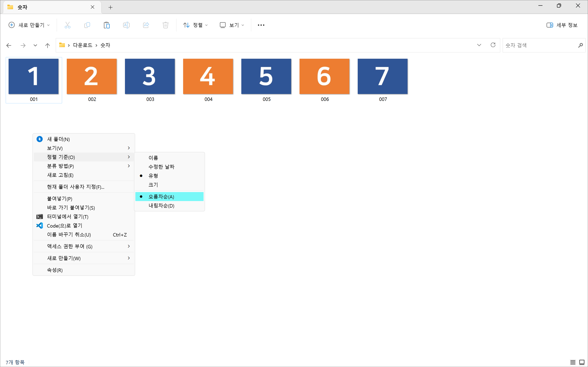Click 새로 고침(E) in context menu

[x=60, y=175]
